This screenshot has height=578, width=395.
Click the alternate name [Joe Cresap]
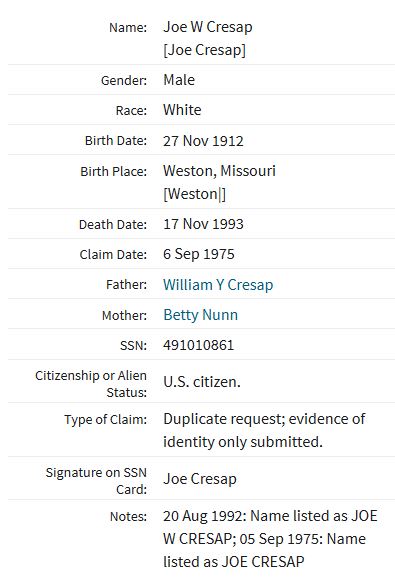pyautogui.click(x=205, y=50)
